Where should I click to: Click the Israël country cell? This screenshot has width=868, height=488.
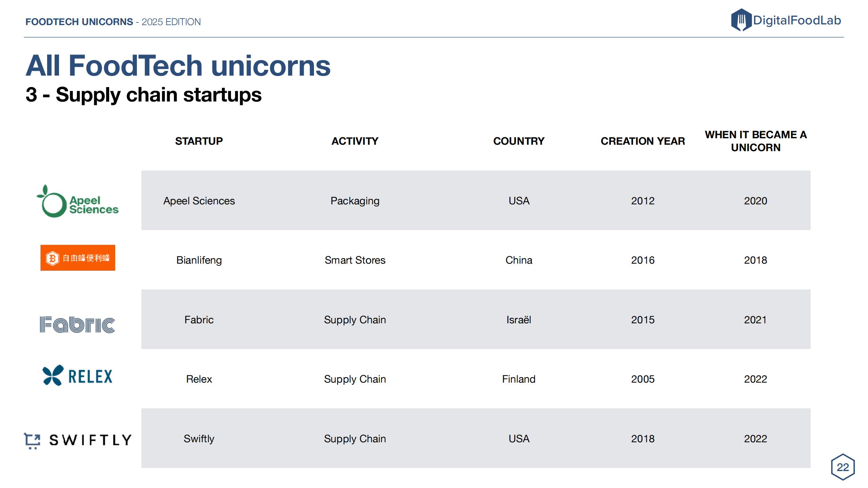coord(519,320)
